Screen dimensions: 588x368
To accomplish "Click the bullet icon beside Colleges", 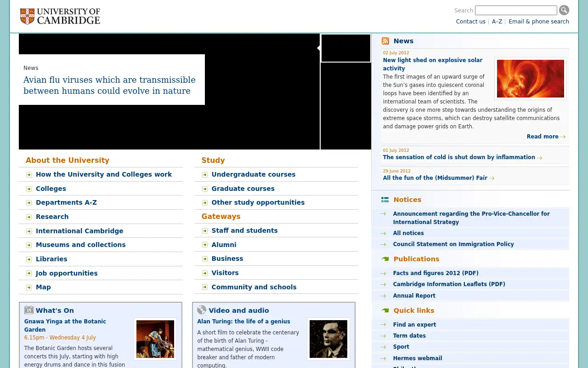I will pyautogui.click(x=29, y=189).
